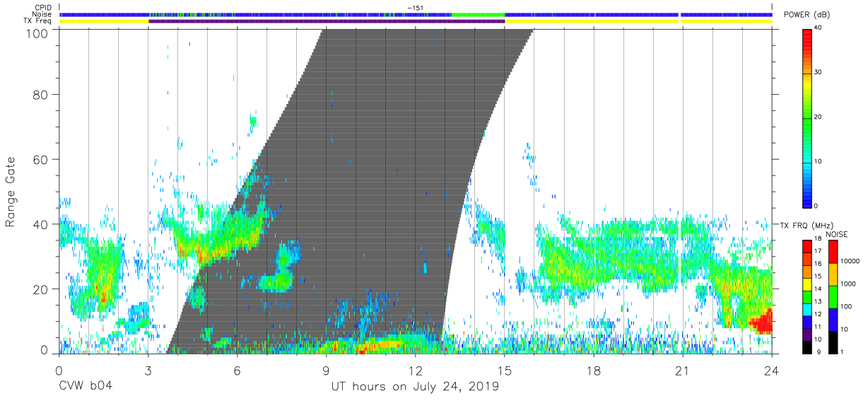The height and width of the screenshot is (401, 868).
Task: Click the red segment of TX FRQ color bar
Action: pyautogui.click(x=807, y=247)
